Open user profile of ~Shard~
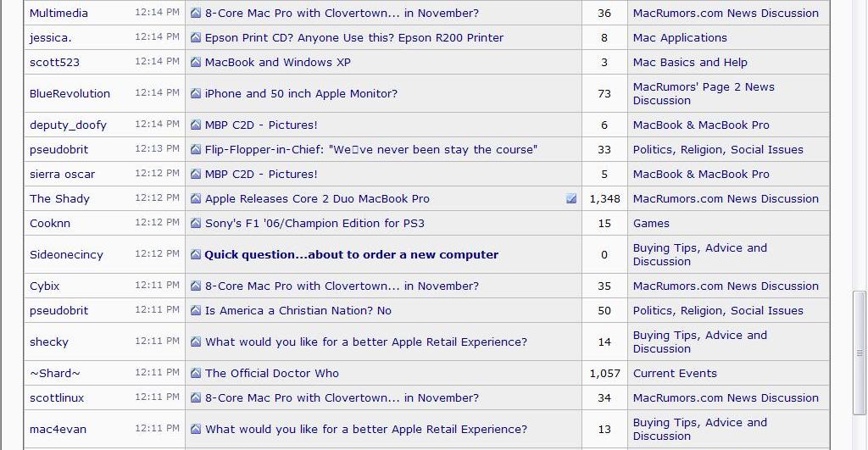Image resolution: width=868 pixels, height=450 pixels. (55, 373)
